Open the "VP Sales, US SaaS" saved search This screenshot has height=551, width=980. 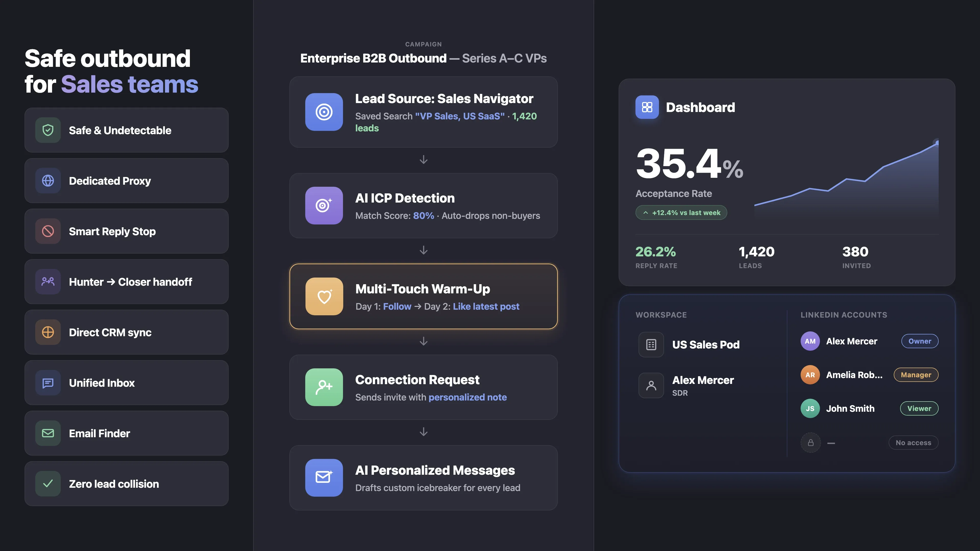460,116
